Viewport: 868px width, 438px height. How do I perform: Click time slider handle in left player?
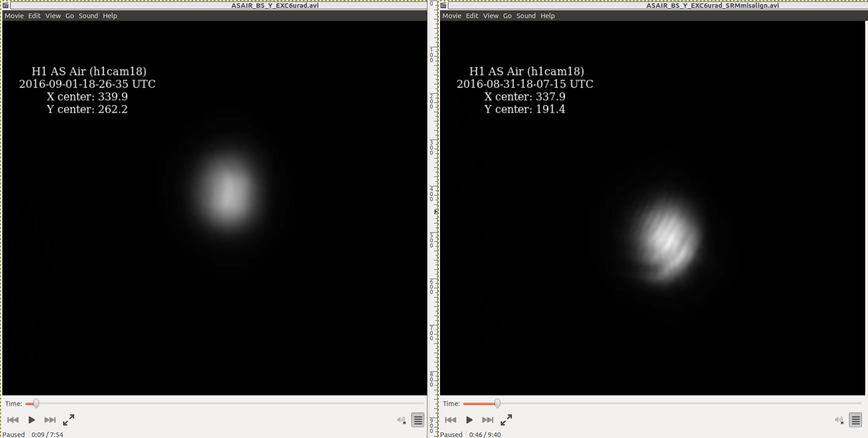[x=36, y=404]
